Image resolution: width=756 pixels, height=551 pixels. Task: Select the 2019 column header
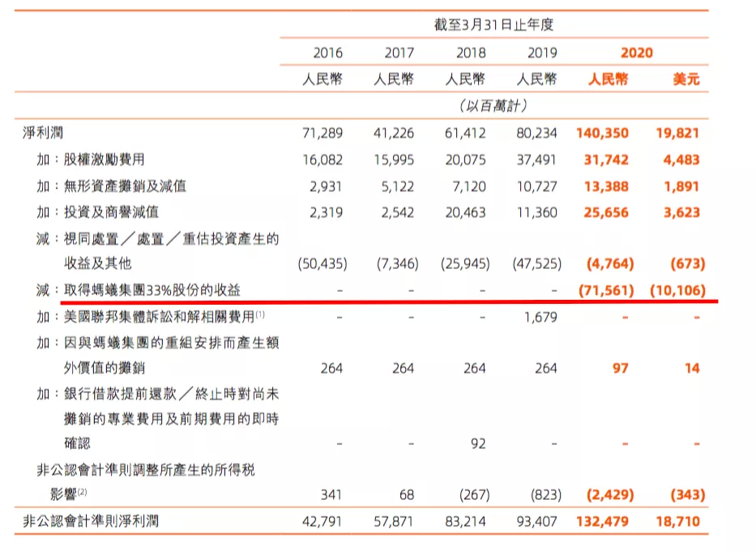click(537, 53)
